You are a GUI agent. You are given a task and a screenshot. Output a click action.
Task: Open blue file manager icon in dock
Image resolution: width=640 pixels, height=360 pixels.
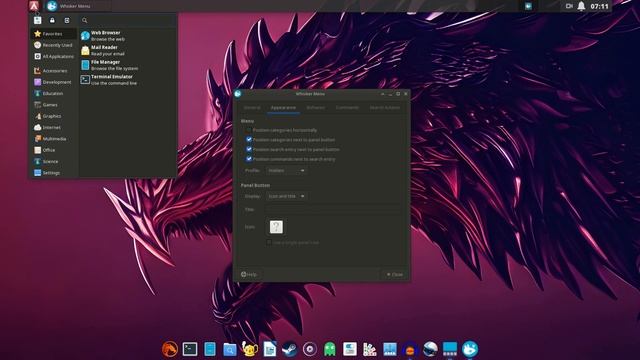click(210, 349)
